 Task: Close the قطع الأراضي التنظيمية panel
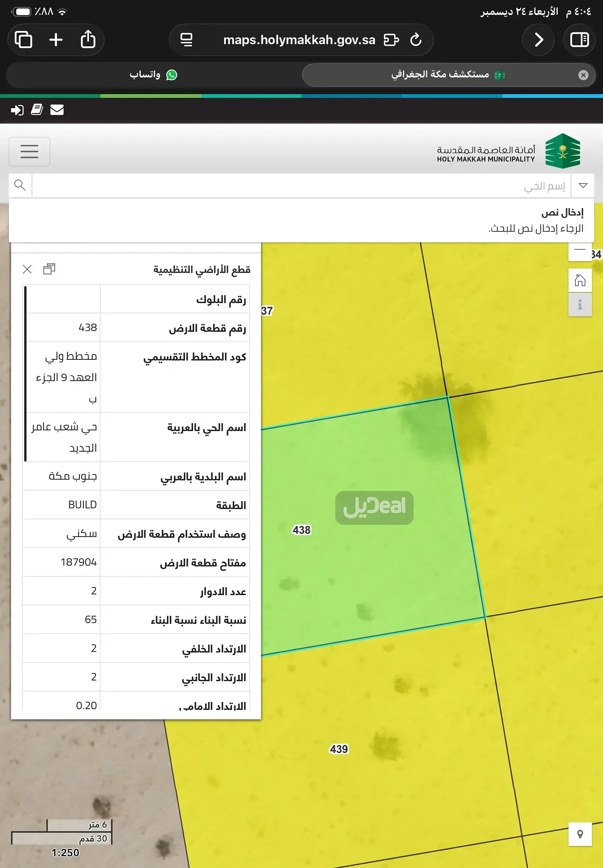[27, 270]
